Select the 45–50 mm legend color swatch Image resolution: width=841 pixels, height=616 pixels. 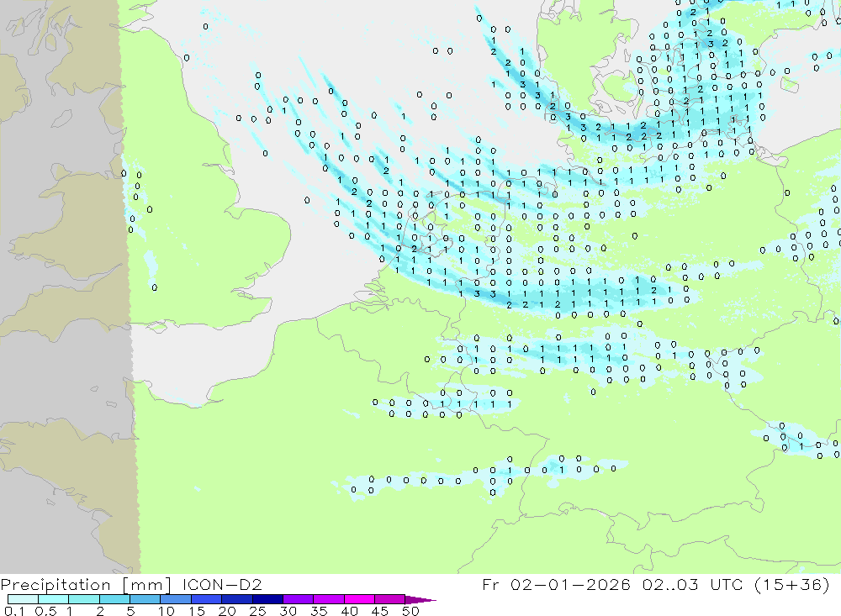point(390,599)
